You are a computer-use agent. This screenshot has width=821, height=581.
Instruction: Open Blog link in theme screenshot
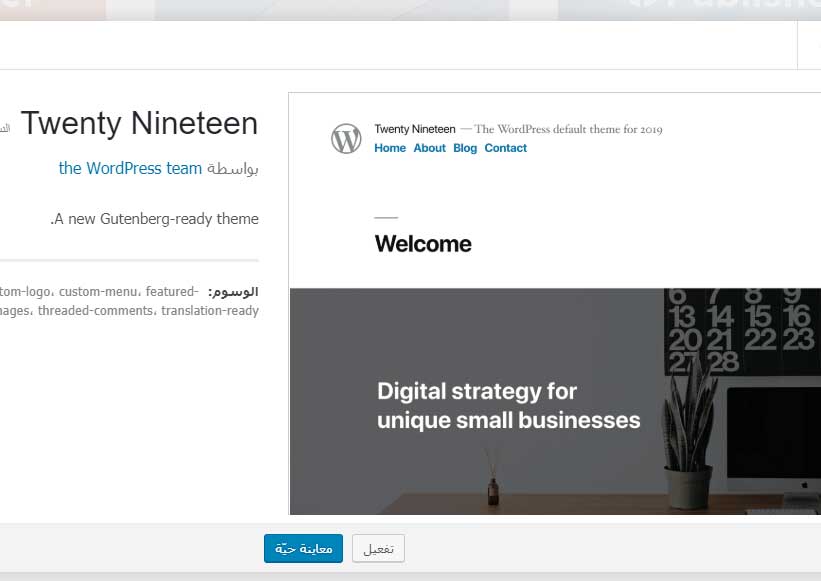click(x=465, y=148)
